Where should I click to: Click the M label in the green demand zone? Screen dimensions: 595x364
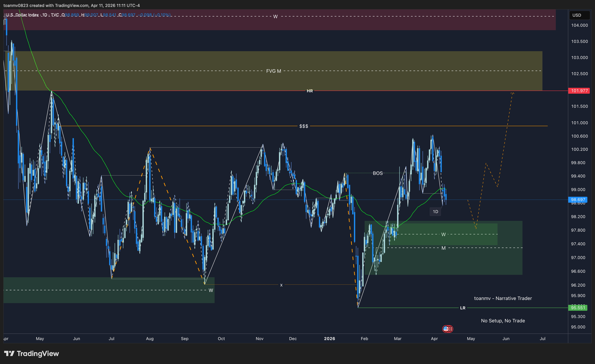(x=444, y=248)
